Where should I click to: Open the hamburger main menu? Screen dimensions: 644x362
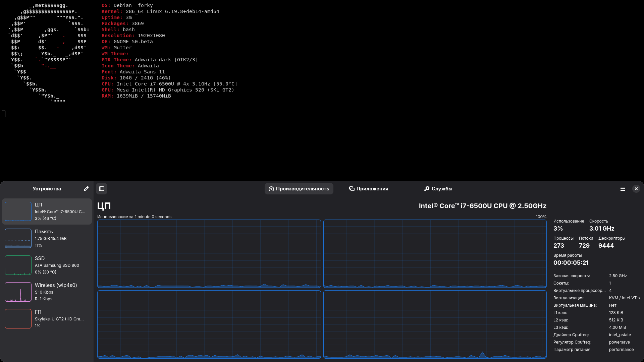pyautogui.click(x=623, y=189)
